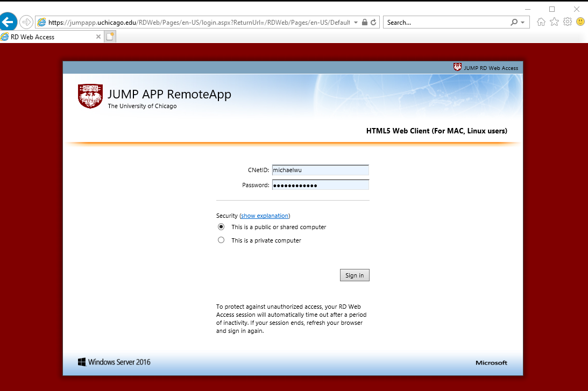This screenshot has height=391, width=588.
Task: Click the back navigation arrow
Action: click(9, 22)
